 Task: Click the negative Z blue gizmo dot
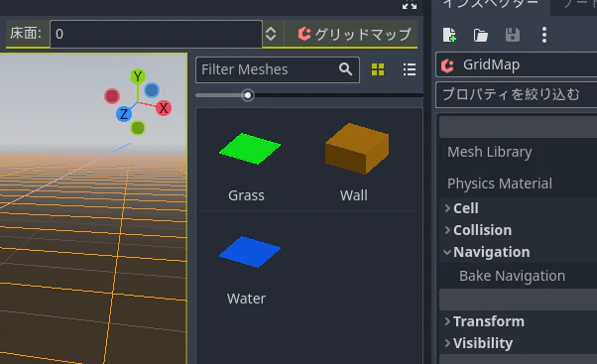coord(152,90)
